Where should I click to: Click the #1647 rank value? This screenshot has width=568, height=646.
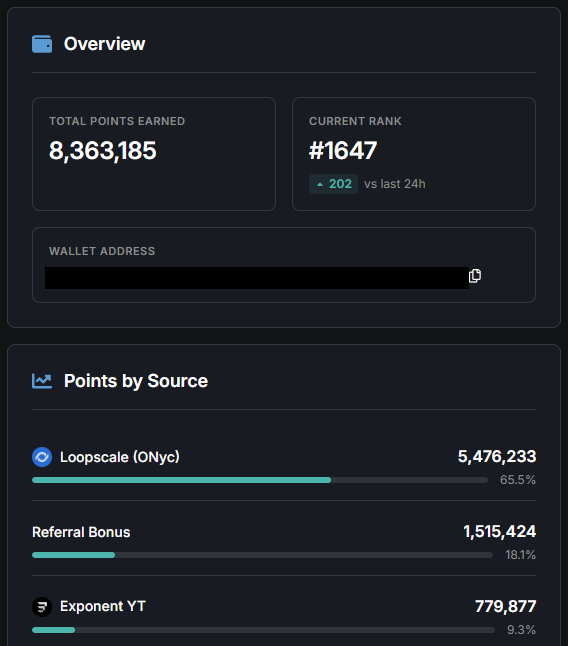pyautogui.click(x=343, y=150)
